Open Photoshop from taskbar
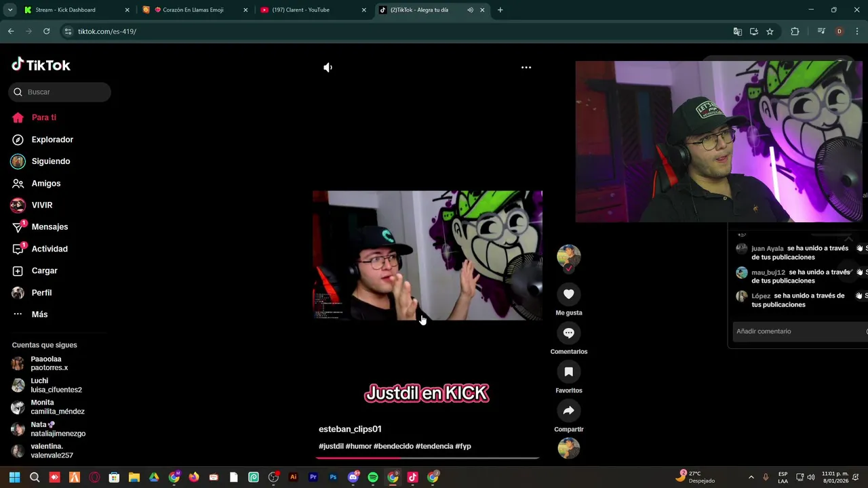Viewport: 868px width, 488px height. coord(333,477)
